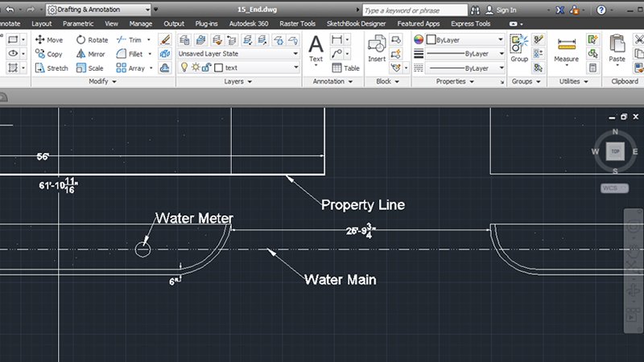Open the Parametric ribbon tab

(x=78, y=24)
